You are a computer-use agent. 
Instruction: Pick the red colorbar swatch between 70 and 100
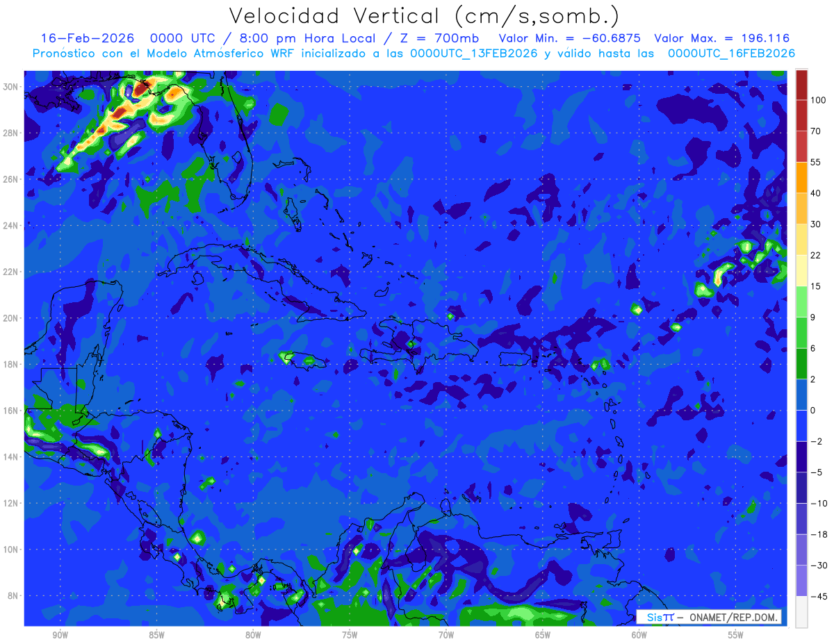(x=801, y=115)
